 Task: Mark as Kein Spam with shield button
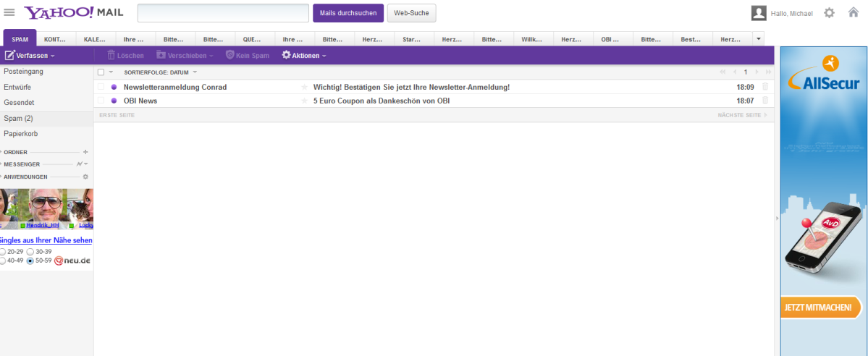point(248,56)
